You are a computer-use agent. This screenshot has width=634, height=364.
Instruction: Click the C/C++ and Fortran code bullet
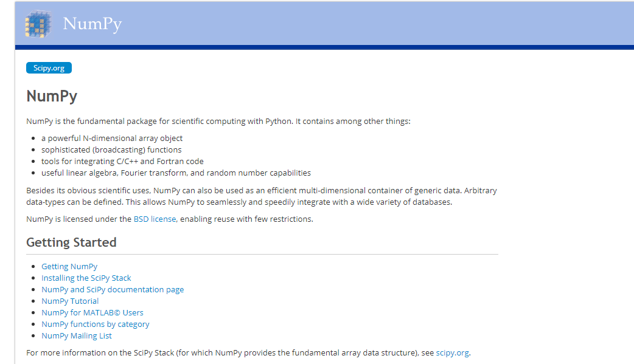click(122, 161)
